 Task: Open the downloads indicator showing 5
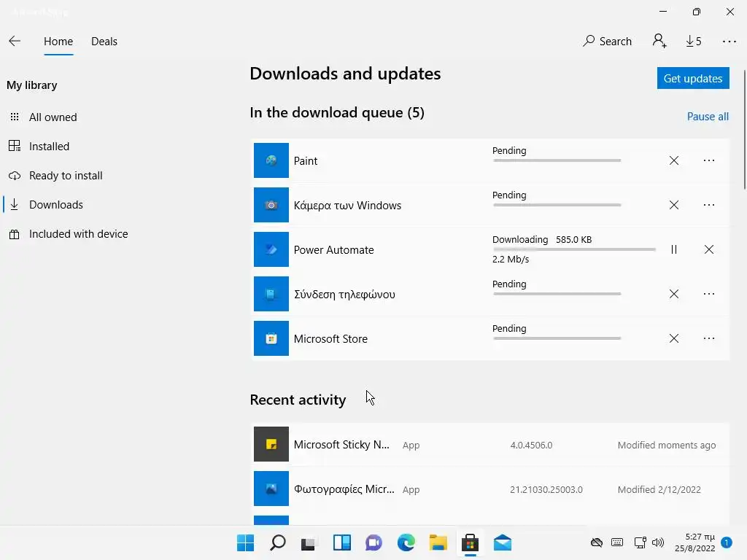pos(693,42)
